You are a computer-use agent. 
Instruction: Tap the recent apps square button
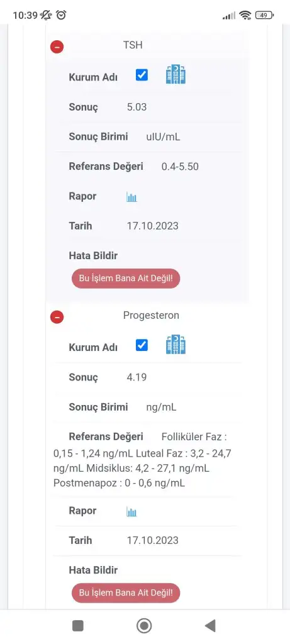point(77,626)
